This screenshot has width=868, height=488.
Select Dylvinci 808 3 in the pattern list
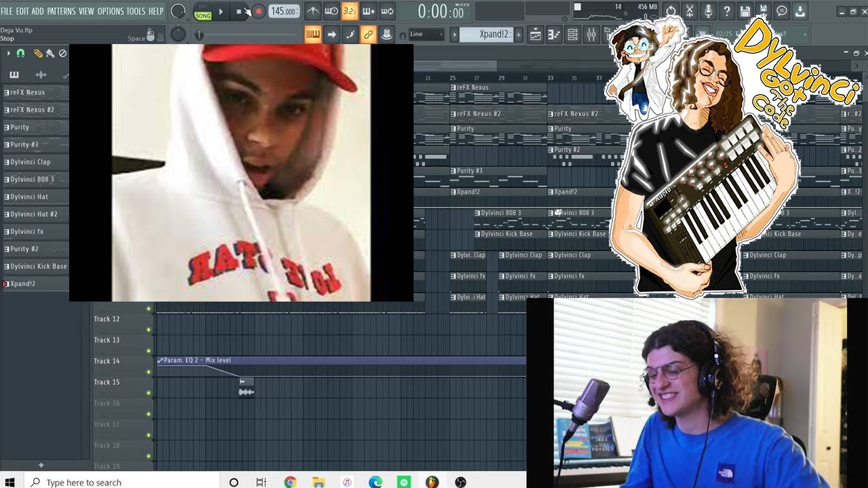35,180
